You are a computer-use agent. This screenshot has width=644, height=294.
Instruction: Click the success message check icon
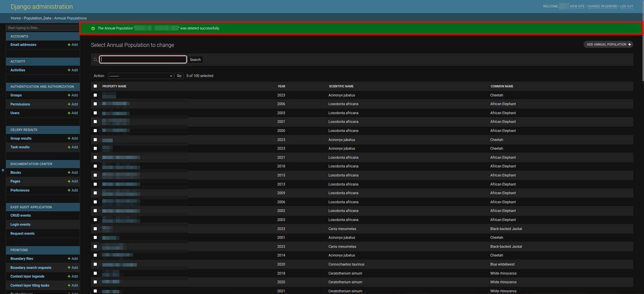[93, 28]
